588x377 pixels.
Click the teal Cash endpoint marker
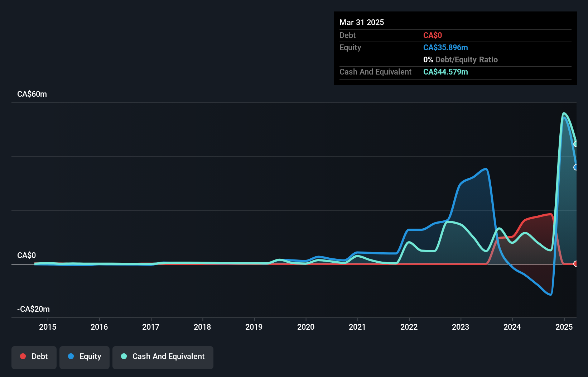[x=576, y=144]
